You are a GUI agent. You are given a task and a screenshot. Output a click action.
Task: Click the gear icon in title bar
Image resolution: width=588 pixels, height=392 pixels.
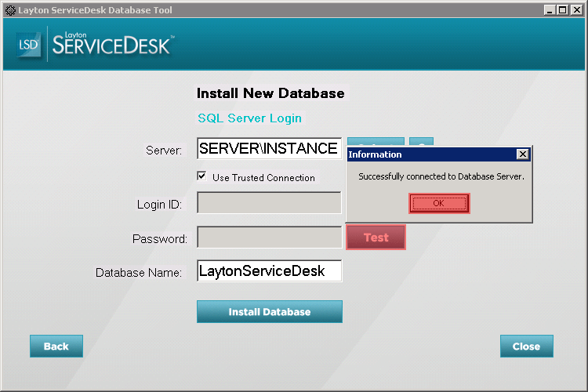[x=10, y=10]
